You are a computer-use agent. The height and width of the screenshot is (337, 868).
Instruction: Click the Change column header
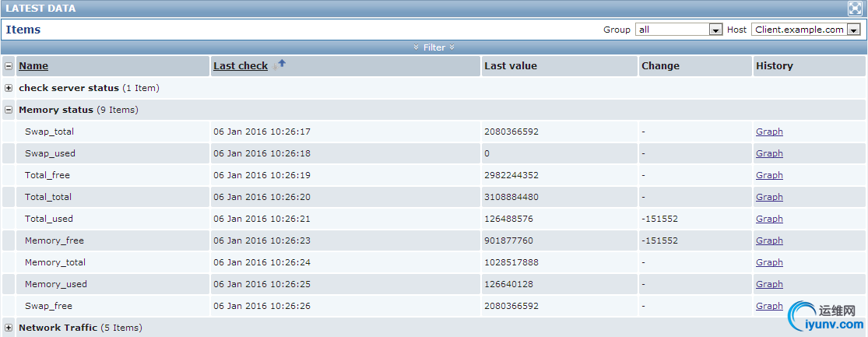660,66
